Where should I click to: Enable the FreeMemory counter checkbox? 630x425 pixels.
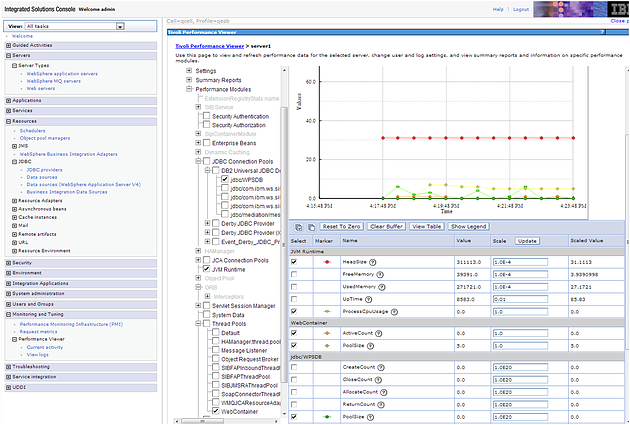(x=294, y=272)
